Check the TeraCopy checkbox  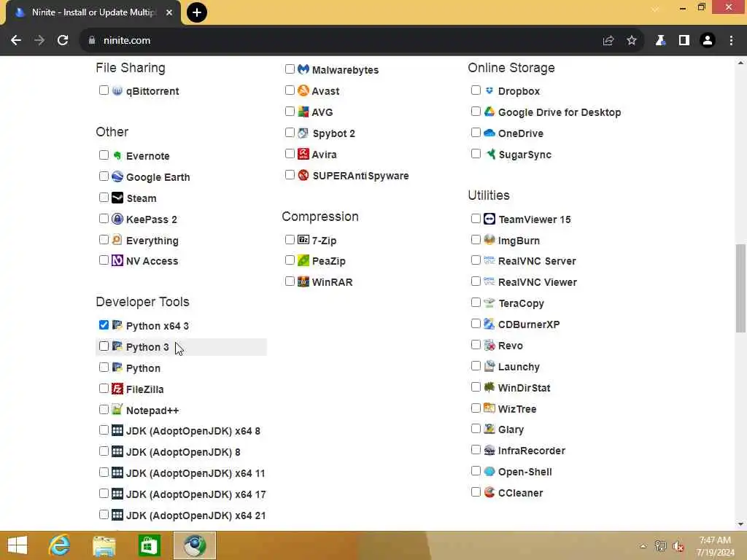(x=476, y=303)
